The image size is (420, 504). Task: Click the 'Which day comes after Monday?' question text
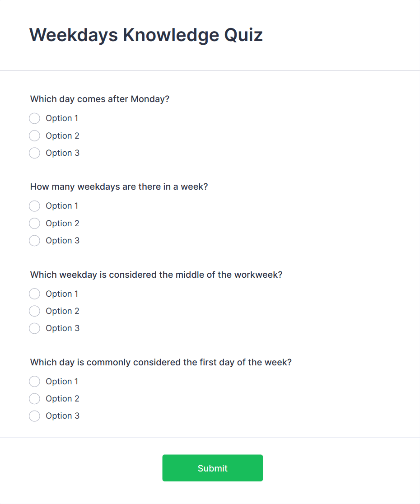(99, 99)
